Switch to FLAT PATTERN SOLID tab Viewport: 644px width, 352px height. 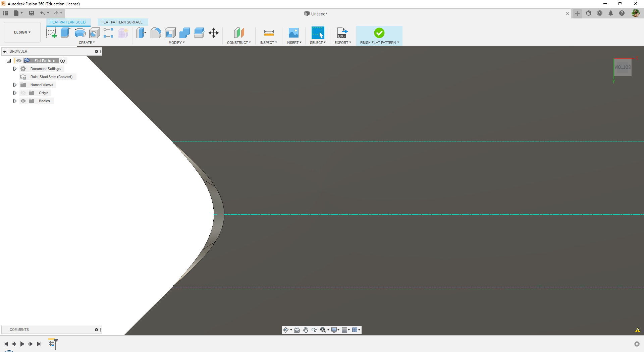(x=68, y=22)
